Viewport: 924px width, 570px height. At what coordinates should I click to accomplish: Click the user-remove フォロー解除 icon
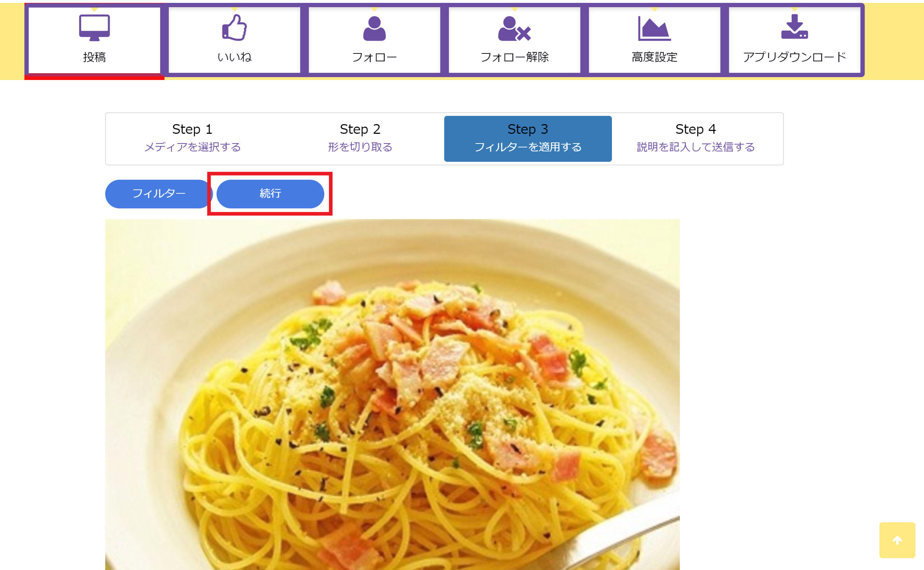[514, 28]
